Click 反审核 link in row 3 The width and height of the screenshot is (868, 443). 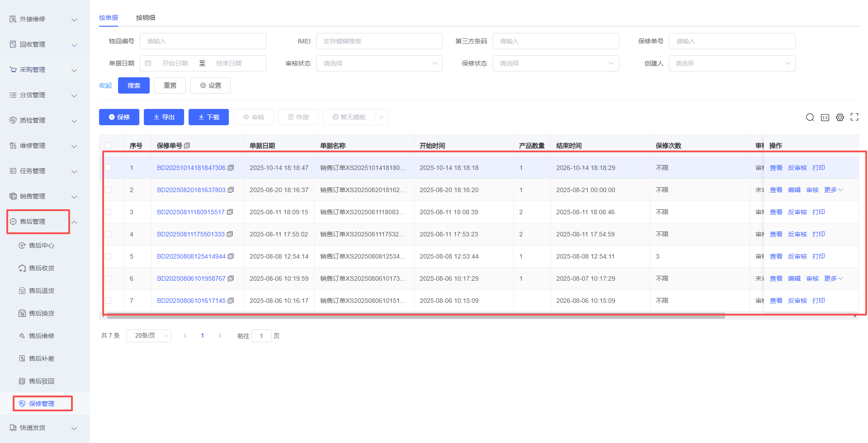pos(797,212)
